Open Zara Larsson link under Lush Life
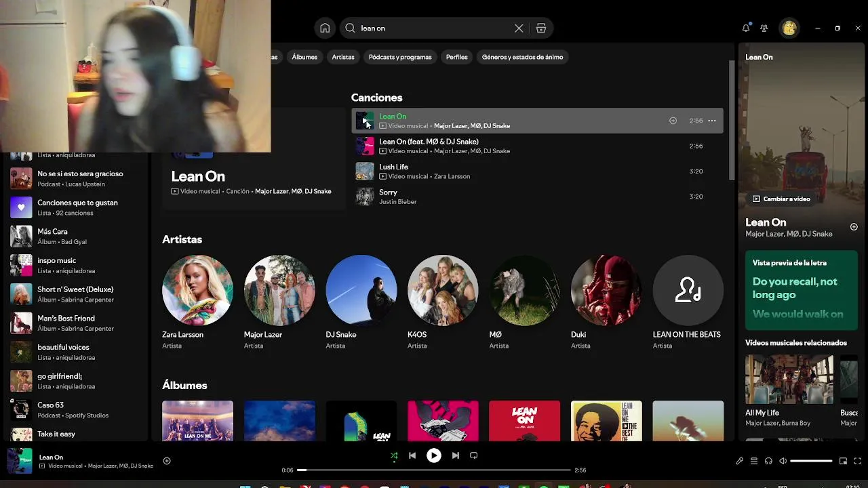The height and width of the screenshot is (488, 868). pos(452,176)
